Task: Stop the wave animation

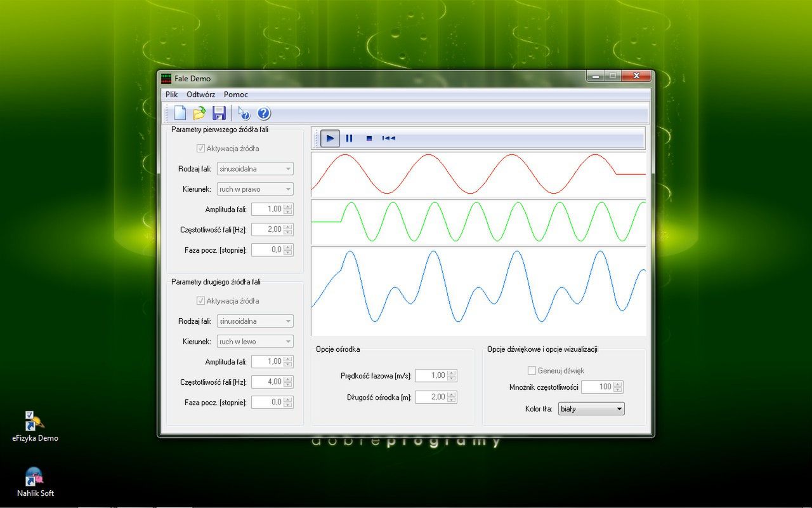Action: [369, 138]
